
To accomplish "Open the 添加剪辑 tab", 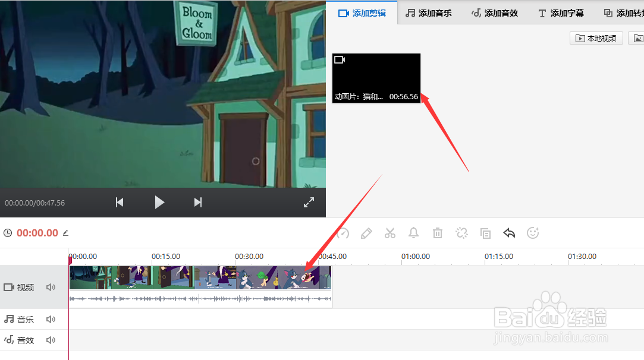I will click(x=362, y=13).
